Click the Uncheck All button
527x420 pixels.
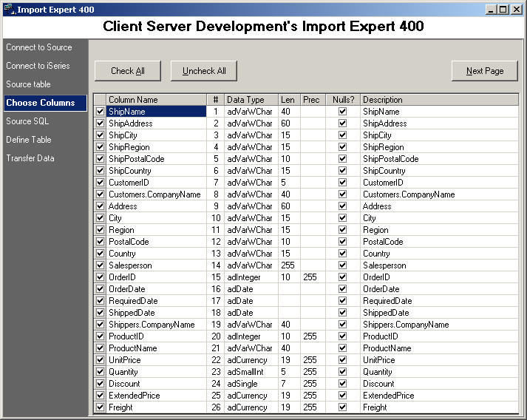point(204,71)
